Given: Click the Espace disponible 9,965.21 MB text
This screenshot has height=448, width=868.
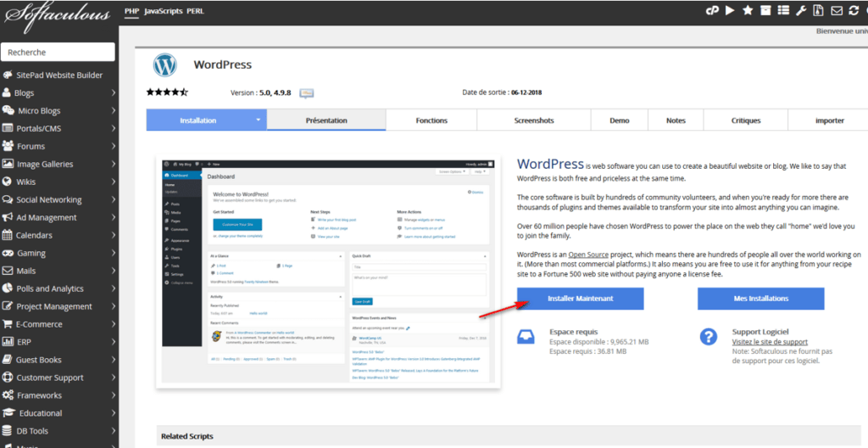Looking at the screenshot, I should (x=599, y=342).
